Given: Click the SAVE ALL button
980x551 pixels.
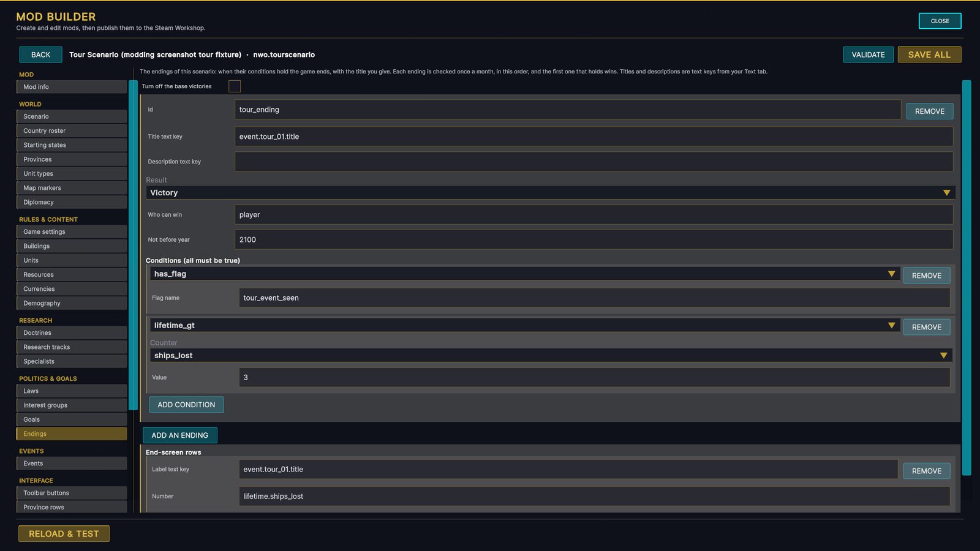Looking at the screenshot, I should point(929,54).
